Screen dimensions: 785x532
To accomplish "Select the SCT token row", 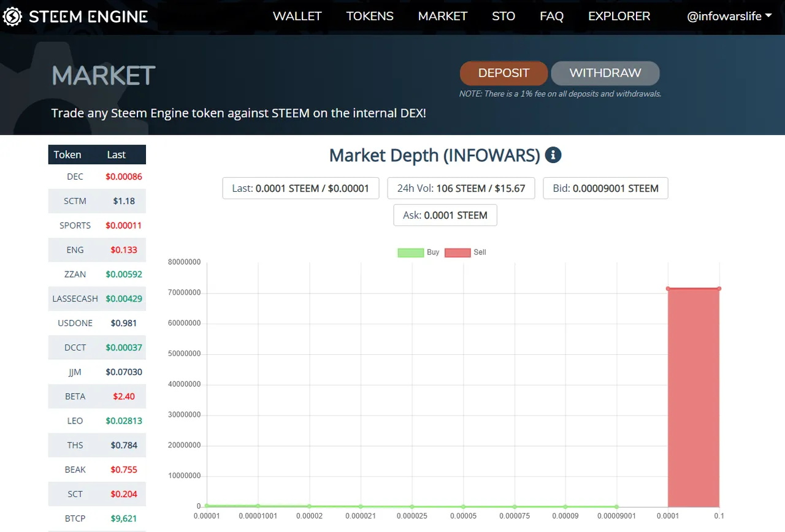I will point(97,494).
